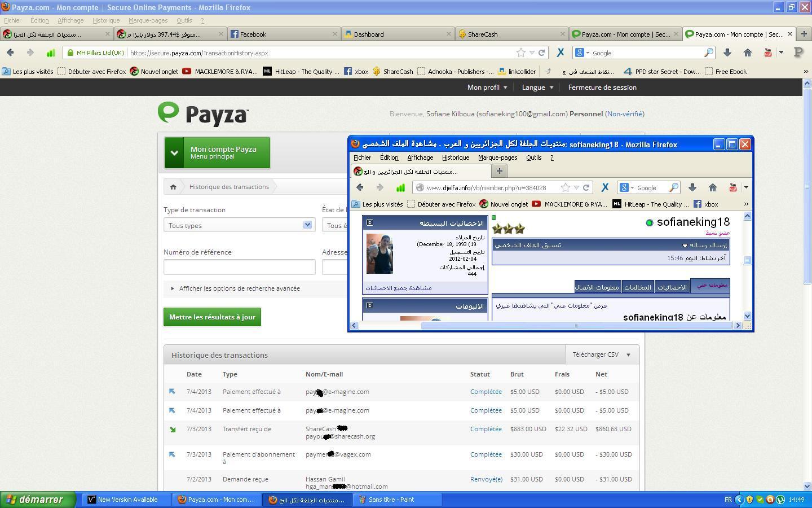Click Paiement d'abonnement à transaction type
The image size is (812, 508).
[x=259, y=458]
